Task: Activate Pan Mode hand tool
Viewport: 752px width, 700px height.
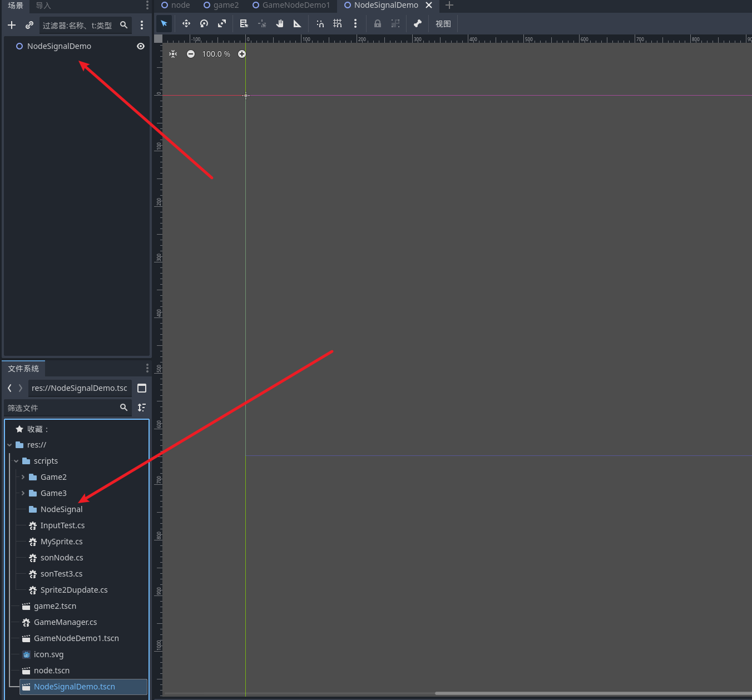Action: pyautogui.click(x=280, y=23)
